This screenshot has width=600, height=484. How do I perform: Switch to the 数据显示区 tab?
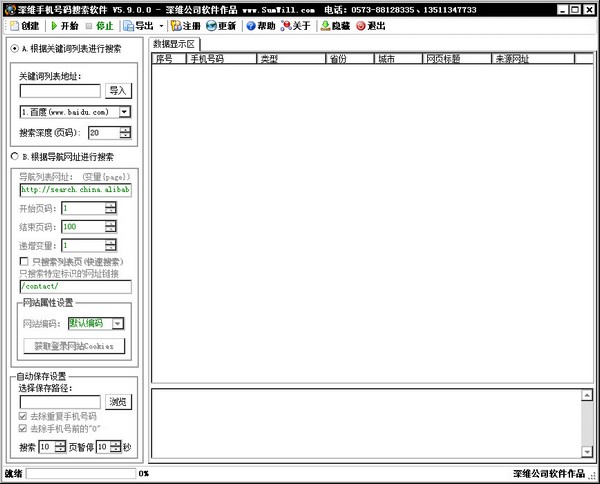tap(174, 44)
